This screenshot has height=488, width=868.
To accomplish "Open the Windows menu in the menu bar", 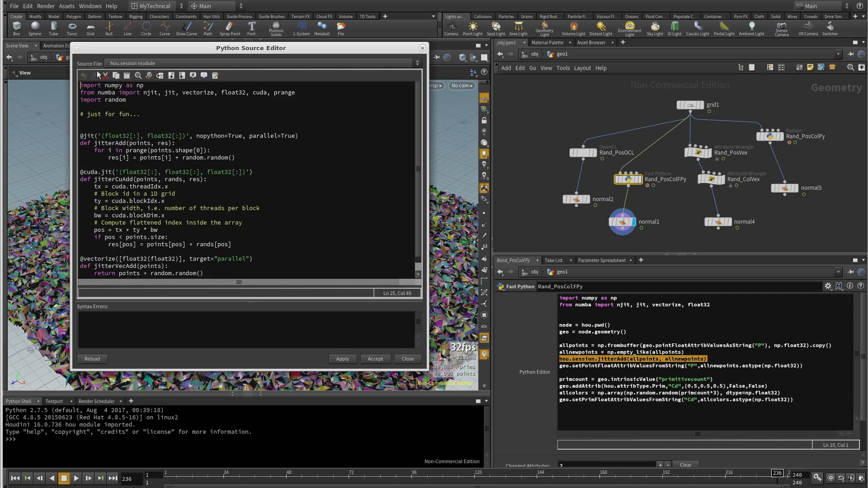I will [x=90, y=6].
